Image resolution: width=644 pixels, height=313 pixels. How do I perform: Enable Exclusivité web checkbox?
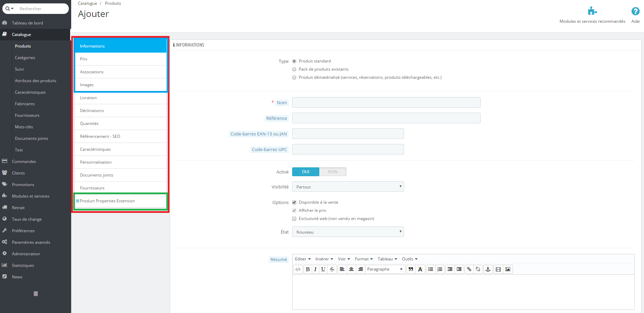[x=294, y=219]
